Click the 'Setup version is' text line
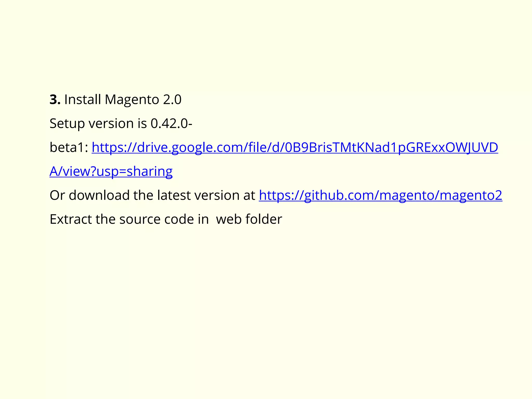The image size is (532, 399). pos(121,123)
